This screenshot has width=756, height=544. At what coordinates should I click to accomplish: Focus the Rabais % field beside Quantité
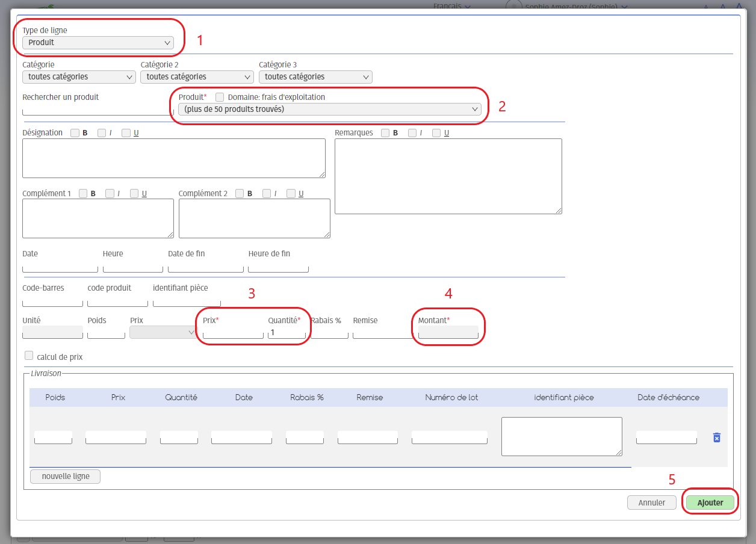329,332
